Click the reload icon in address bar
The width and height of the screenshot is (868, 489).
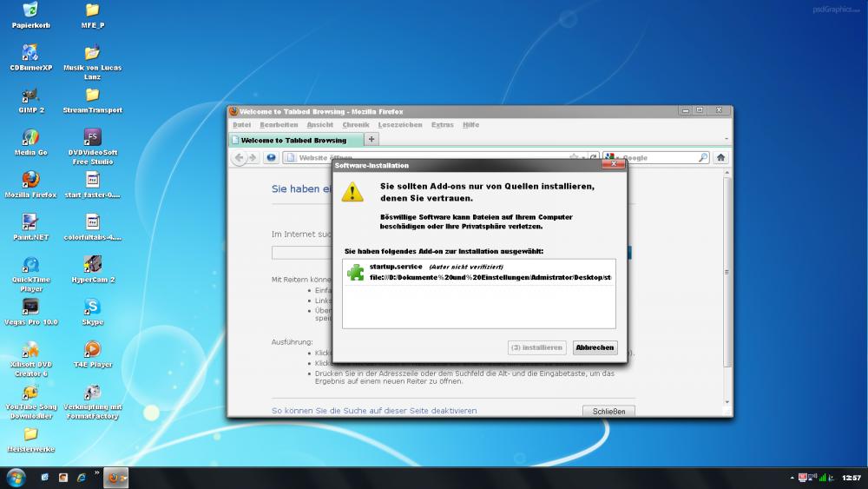[594, 158]
